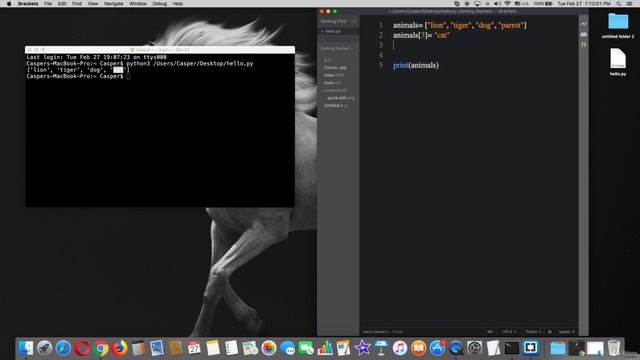Open the UTF-8 encoding dropdown in status bar
The image size is (640, 360).
[x=509, y=332]
